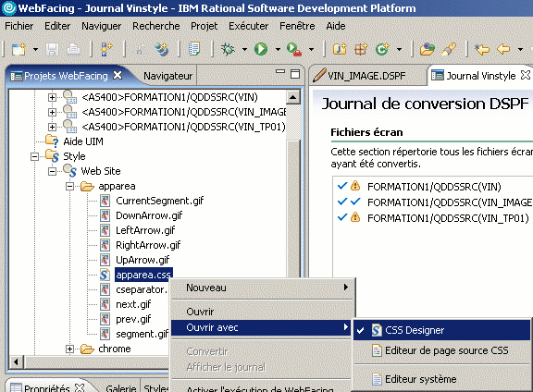
Task: Click the document list toolbar icon
Action: click(x=194, y=50)
